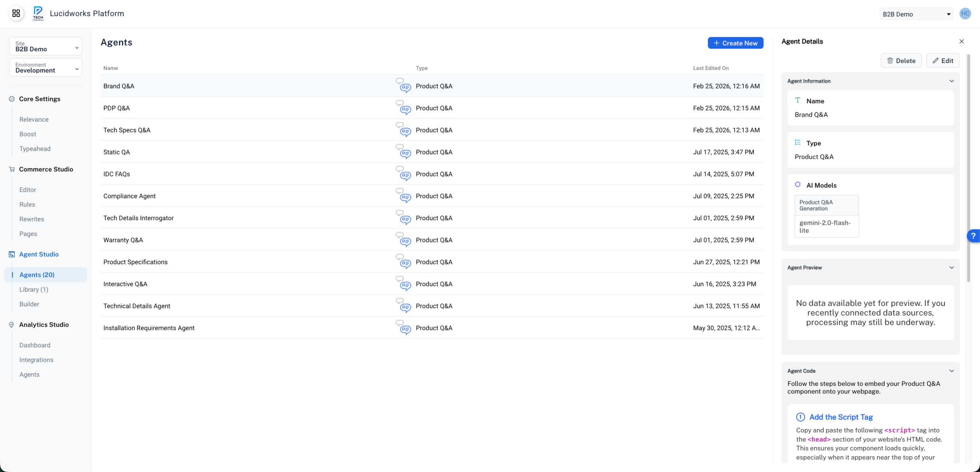980x472 pixels.
Task: Sort by the Name column header
Action: click(x=111, y=68)
